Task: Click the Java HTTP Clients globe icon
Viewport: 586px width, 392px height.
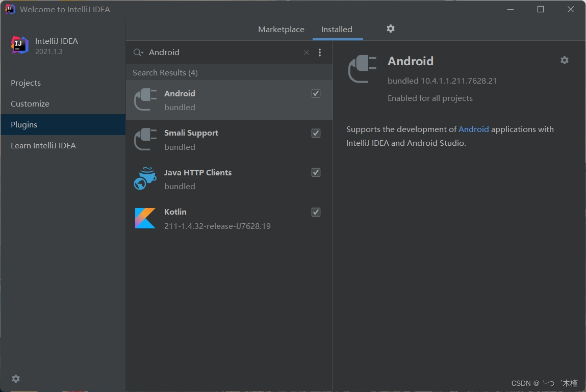Action: coord(145,178)
